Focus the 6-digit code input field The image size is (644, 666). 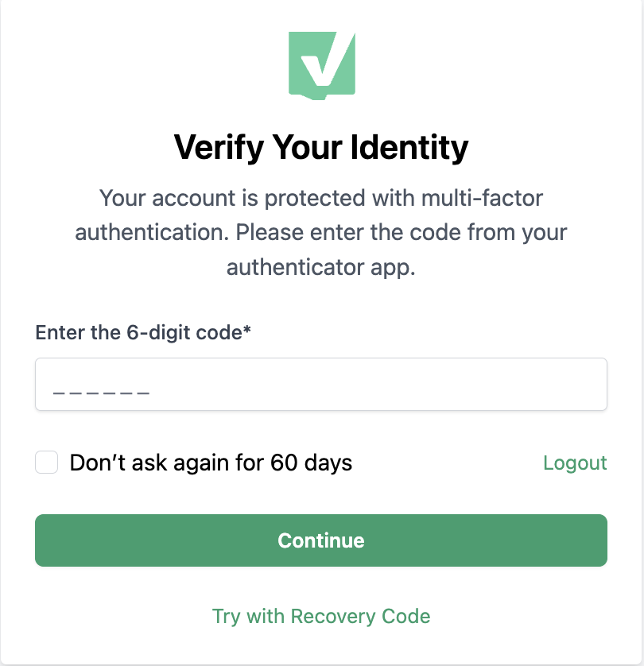(x=321, y=384)
